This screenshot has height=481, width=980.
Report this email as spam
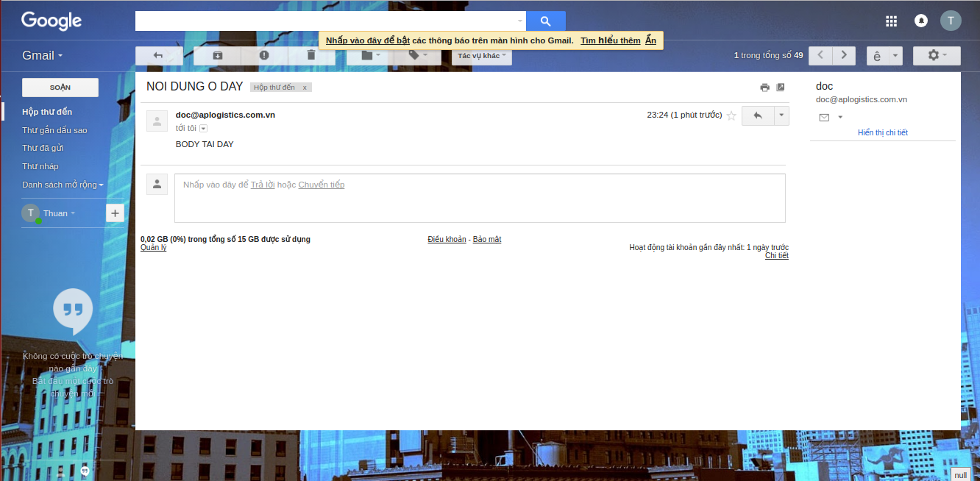[264, 55]
